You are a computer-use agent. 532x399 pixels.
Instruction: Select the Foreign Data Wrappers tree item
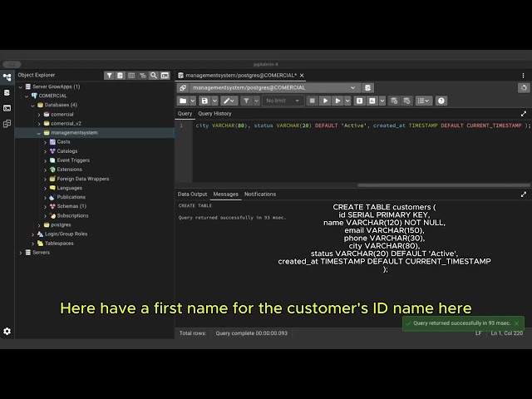click(x=83, y=179)
